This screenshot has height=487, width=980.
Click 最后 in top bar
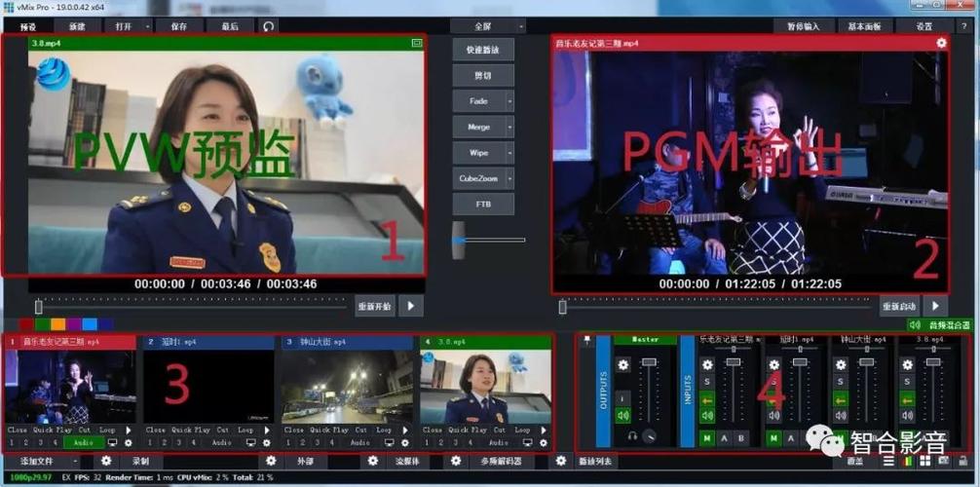click(231, 27)
